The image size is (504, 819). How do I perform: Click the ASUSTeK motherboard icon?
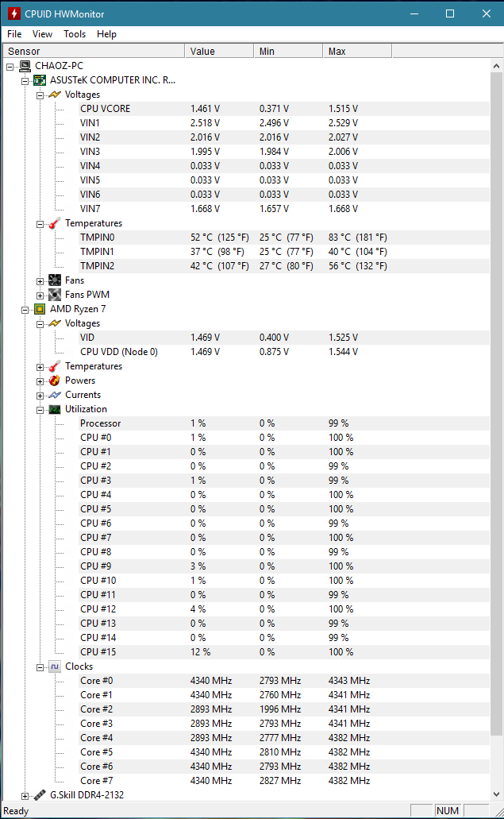[x=40, y=80]
